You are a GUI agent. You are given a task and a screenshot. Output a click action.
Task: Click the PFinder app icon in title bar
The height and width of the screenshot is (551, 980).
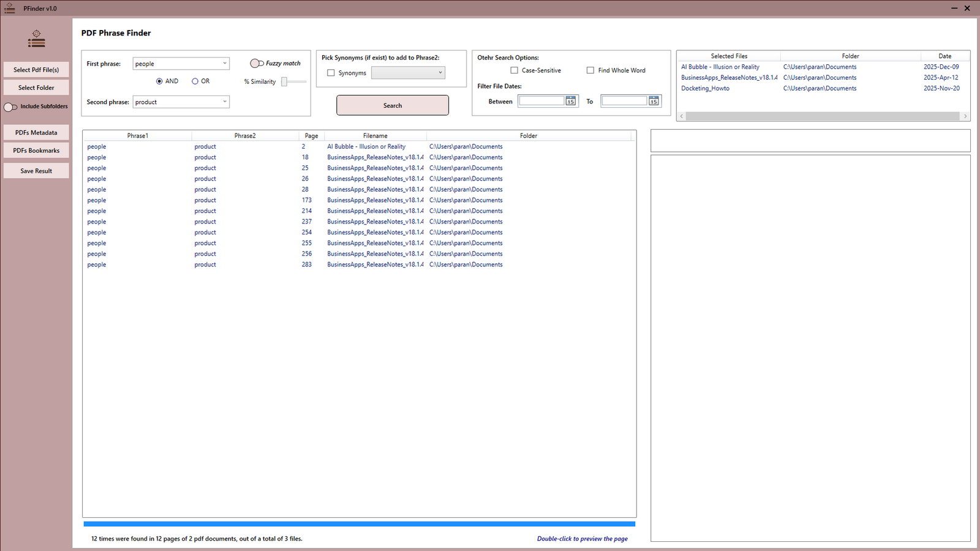9,8
